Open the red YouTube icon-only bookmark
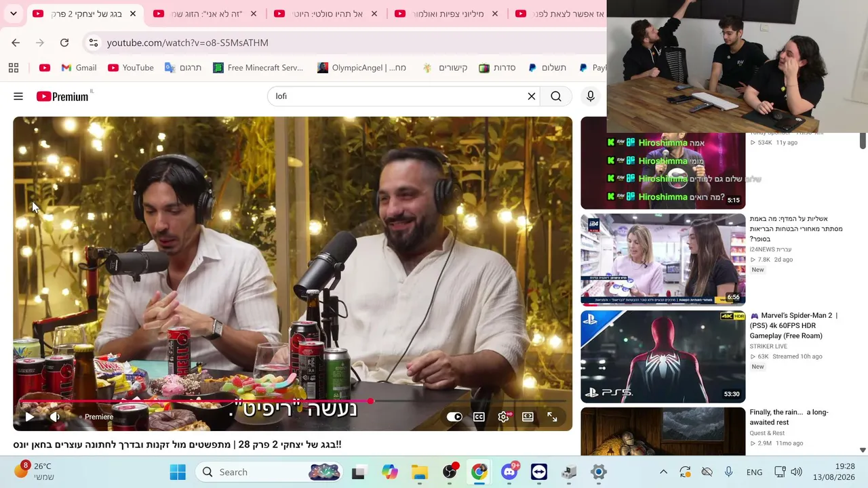This screenshot has width=868, height=488. pos(45,68)
